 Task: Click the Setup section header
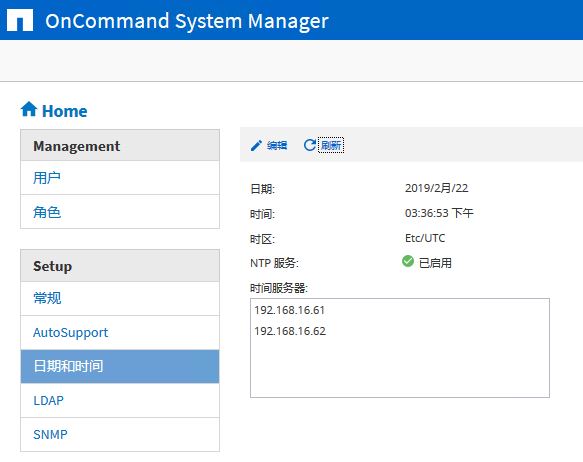(120, 266)
